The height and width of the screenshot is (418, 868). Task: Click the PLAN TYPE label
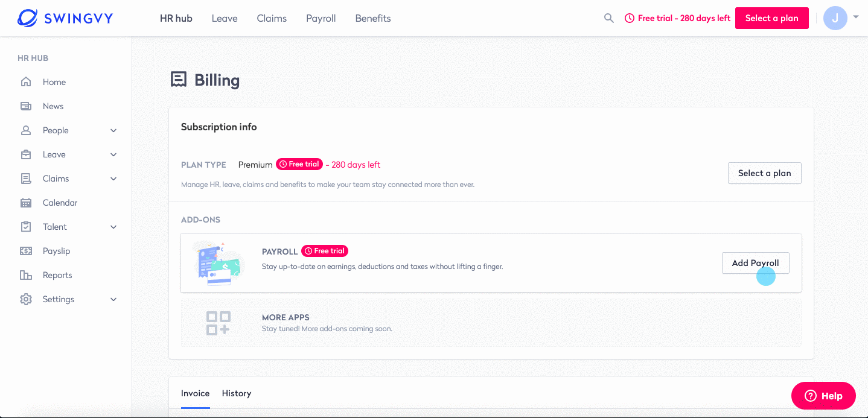(x=203, y=165)
